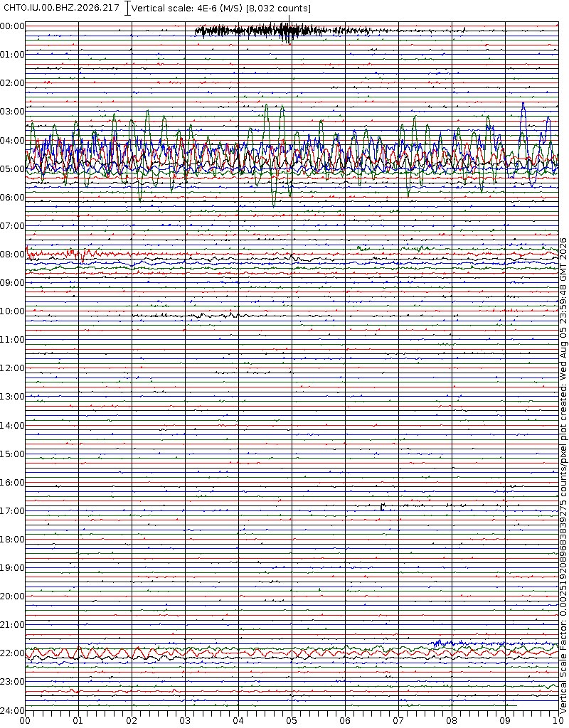Select the 03:00 hour label
Image resolution: width=569 pixels, height=728 pixels.
tap(13, 112)
